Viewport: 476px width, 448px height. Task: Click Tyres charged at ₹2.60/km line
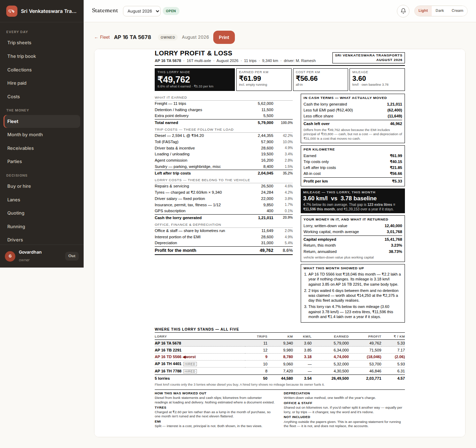[224, 192]
